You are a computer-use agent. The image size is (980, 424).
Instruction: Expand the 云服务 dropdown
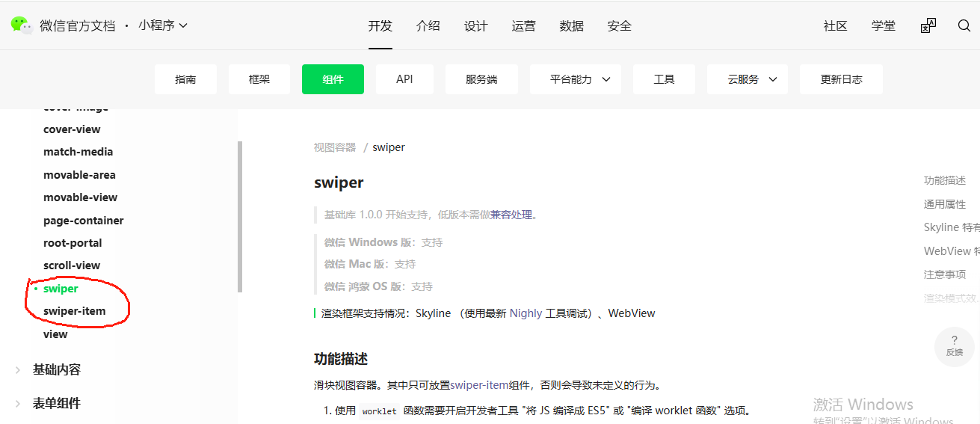click(x=748, y=79)
